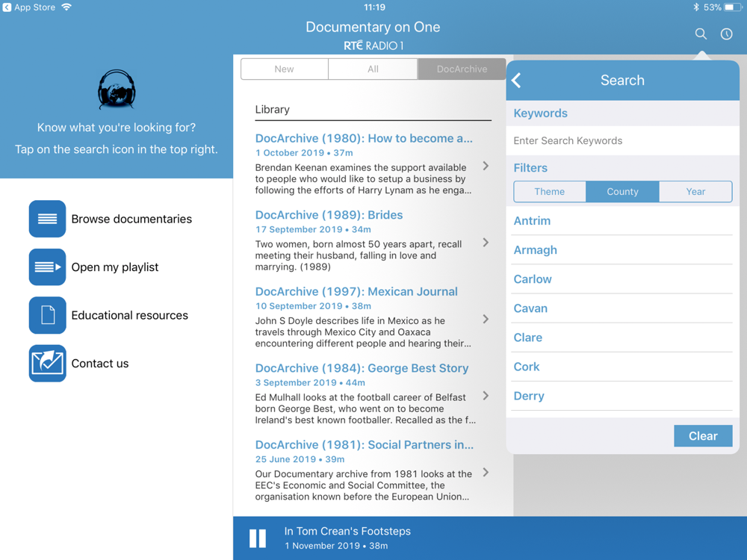Viewport: 747px width, 560px height.
Task: Choose Armagh county
Action: [623, 250]
